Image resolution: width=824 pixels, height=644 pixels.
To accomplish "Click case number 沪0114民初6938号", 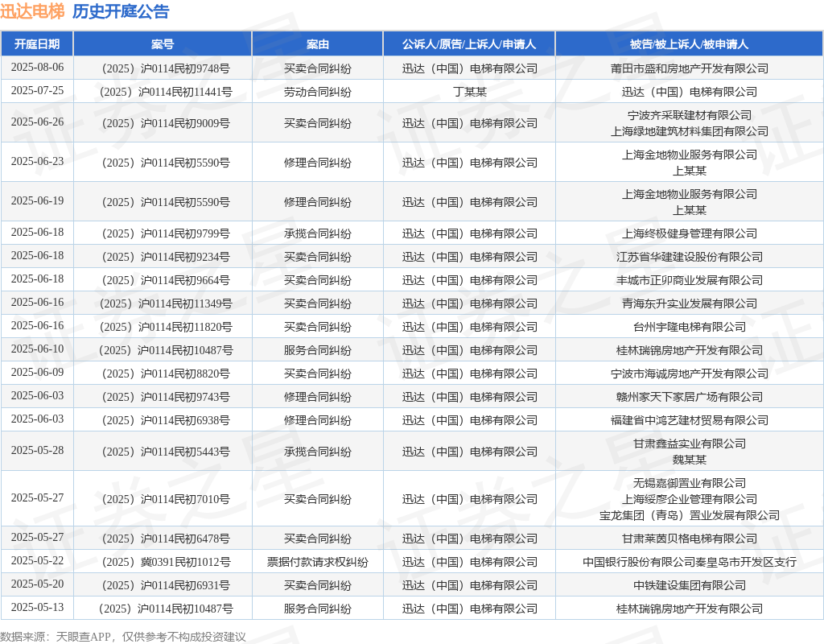I will tap(166, 420).
